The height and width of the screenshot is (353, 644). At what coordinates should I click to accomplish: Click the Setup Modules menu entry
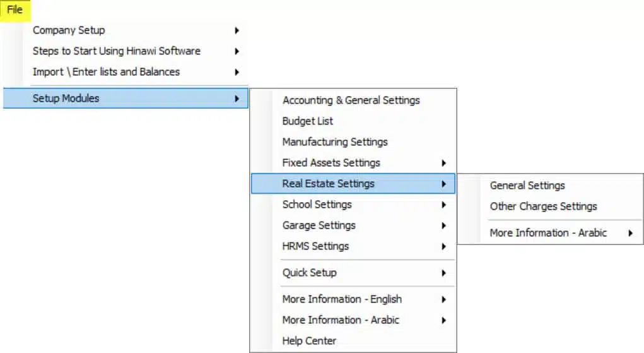126,99
